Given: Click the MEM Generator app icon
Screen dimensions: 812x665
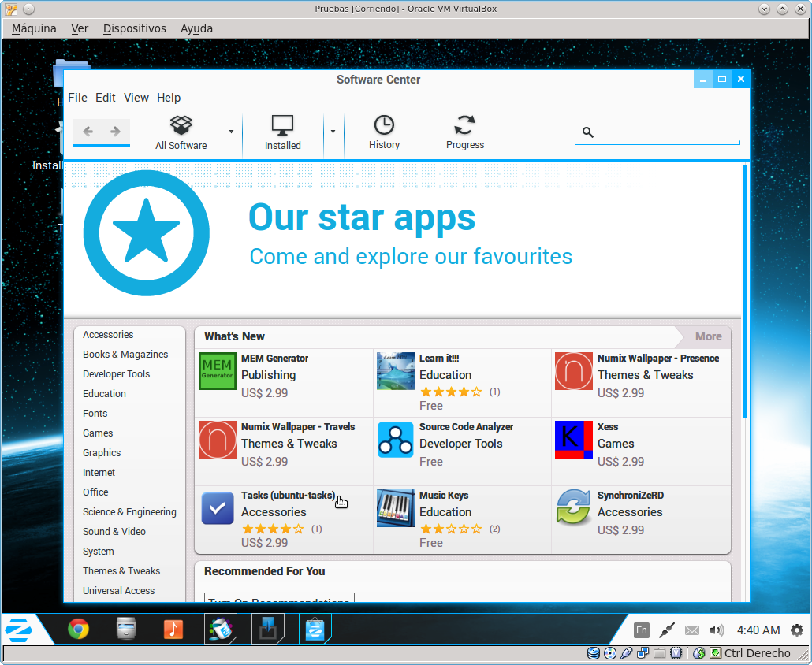Looking at the screenshot, I should (x=218, y=371).
